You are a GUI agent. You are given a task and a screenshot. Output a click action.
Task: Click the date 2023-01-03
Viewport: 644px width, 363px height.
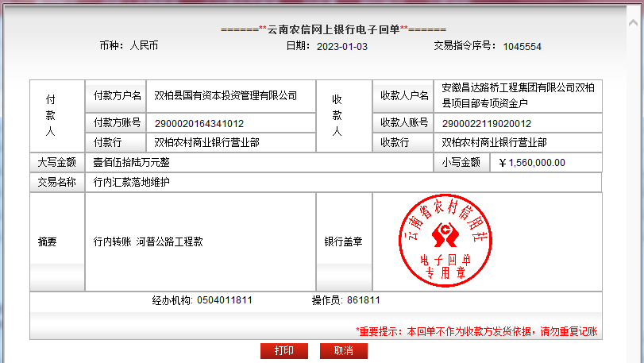342,46
